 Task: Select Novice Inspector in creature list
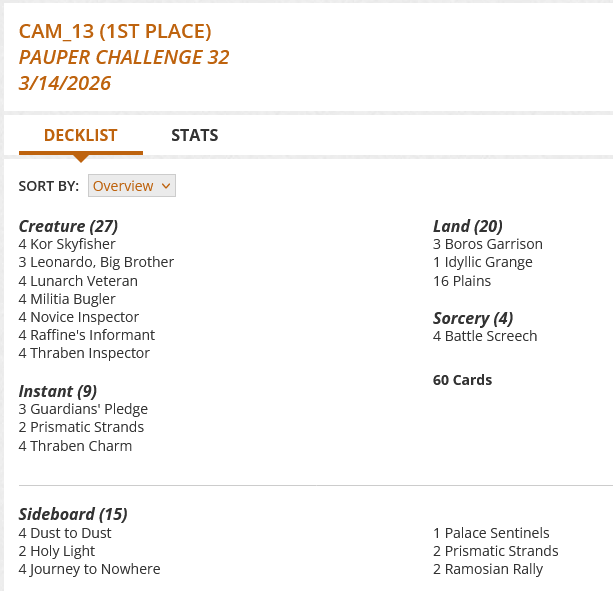(85, 317)
